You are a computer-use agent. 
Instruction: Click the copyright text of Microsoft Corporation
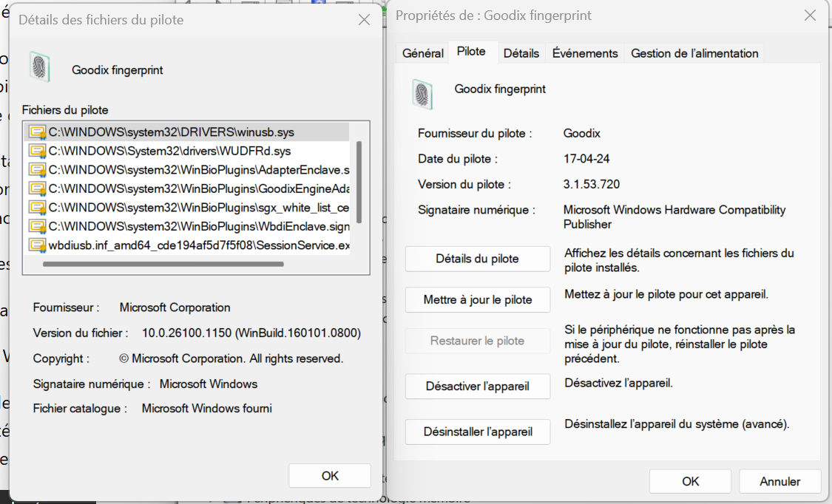[x=231, y=358]
